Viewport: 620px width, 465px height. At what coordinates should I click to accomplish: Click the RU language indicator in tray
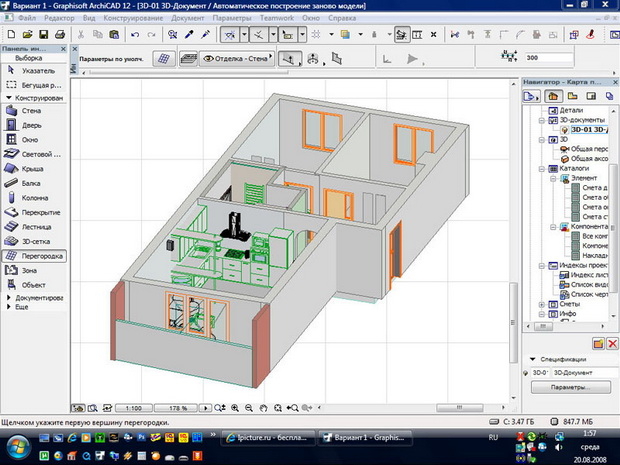(493, 437)
